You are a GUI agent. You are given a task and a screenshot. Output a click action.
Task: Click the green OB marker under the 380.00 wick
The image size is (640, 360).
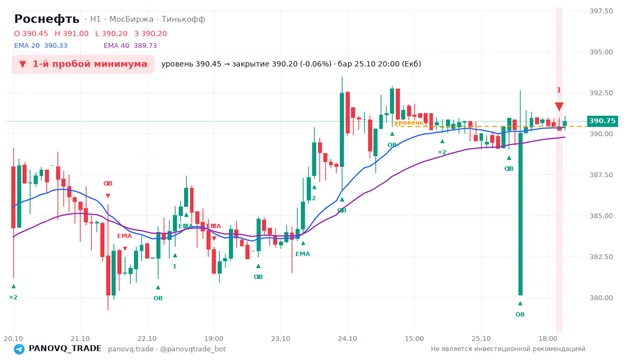click(x=520, y=314)
